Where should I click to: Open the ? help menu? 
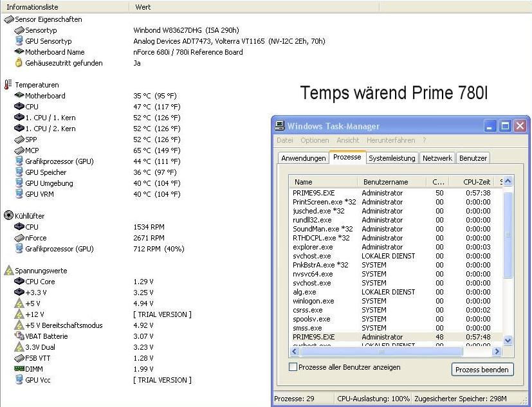[424, 140]
